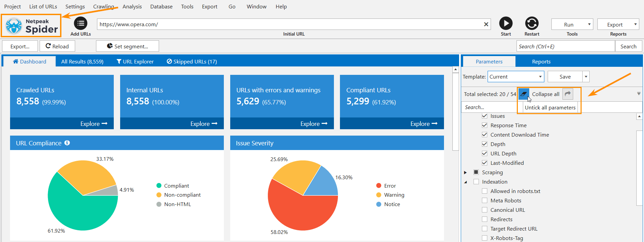Open the Export menu in the menu bar
The image size is (644, 242).
click(x=210, y=6)
